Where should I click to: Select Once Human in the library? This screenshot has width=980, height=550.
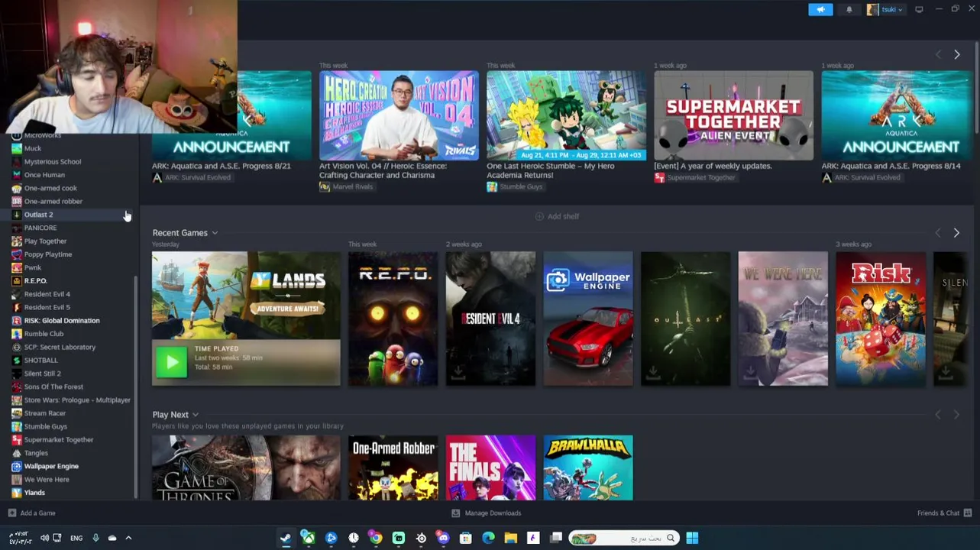coord(44,175)
